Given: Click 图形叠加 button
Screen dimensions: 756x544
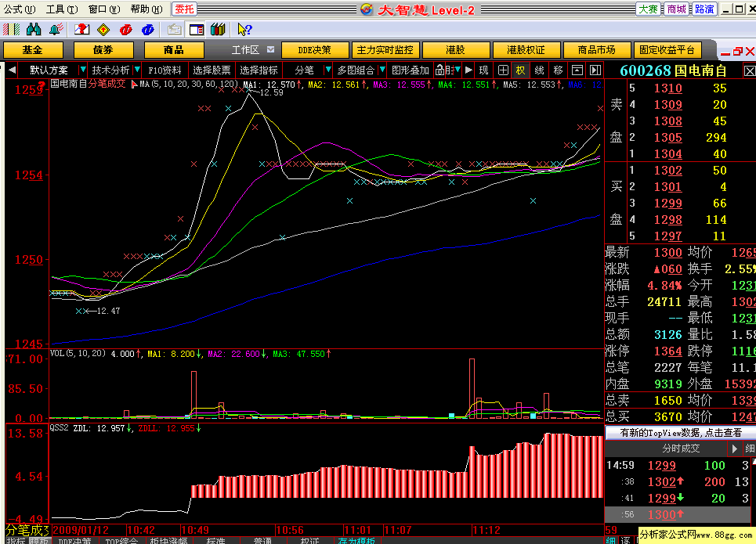Looking at the screenshot, I should tap(411, 70).
